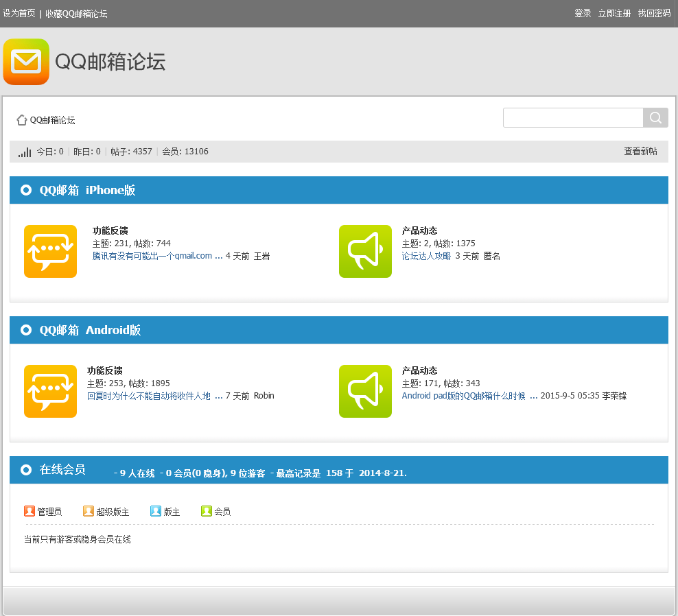The width and height of the screenshot is (678, 616).
Task: Click 立即注册 in the top bar
Action: tap(614, 14)
